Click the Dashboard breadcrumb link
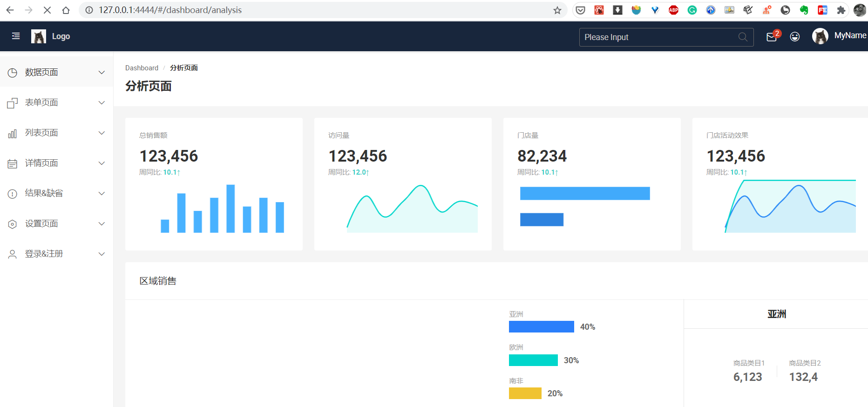Screen dimensions: 868x407 coord(142,68)
